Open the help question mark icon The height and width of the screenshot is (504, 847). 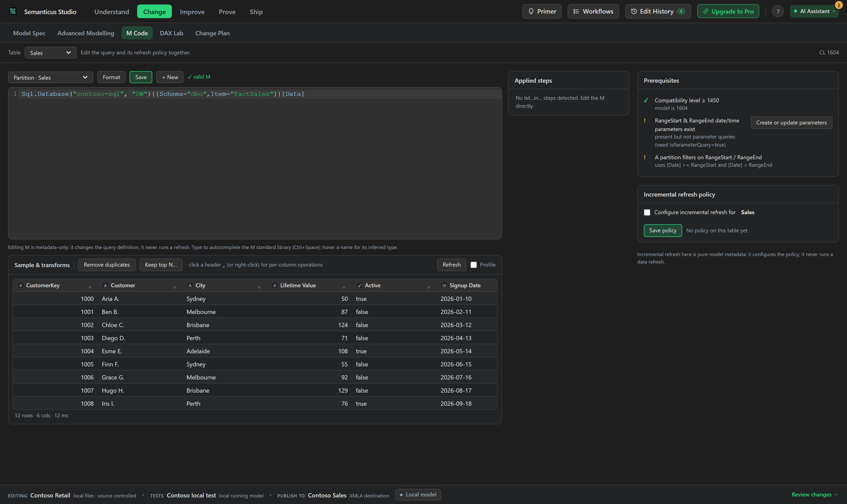coord(778,11)
